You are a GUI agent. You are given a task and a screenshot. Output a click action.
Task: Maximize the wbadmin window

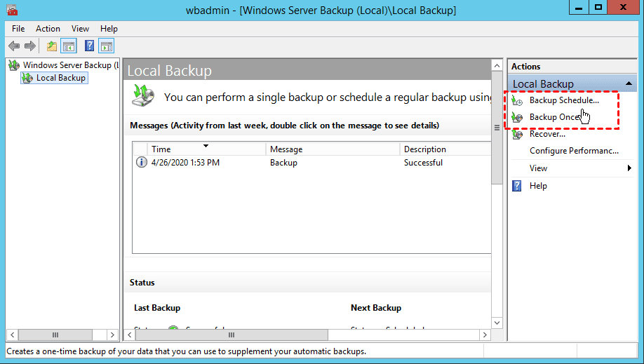(598, 8)
